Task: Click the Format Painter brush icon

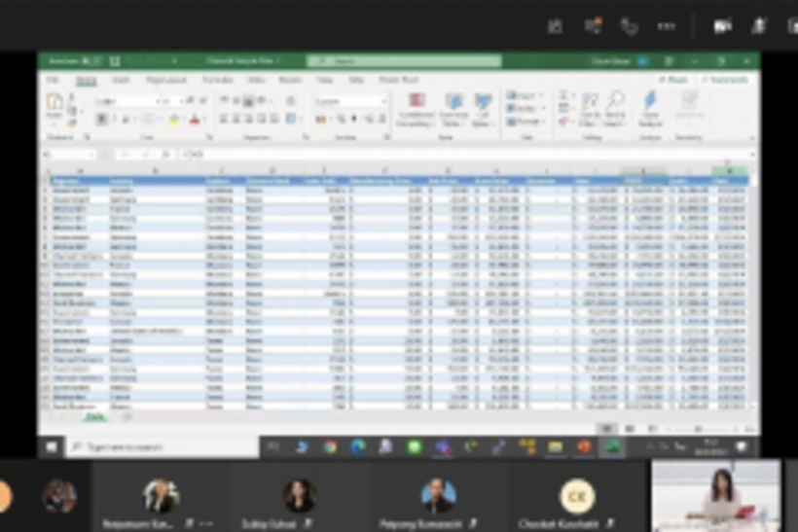Action: coord(72,124)
